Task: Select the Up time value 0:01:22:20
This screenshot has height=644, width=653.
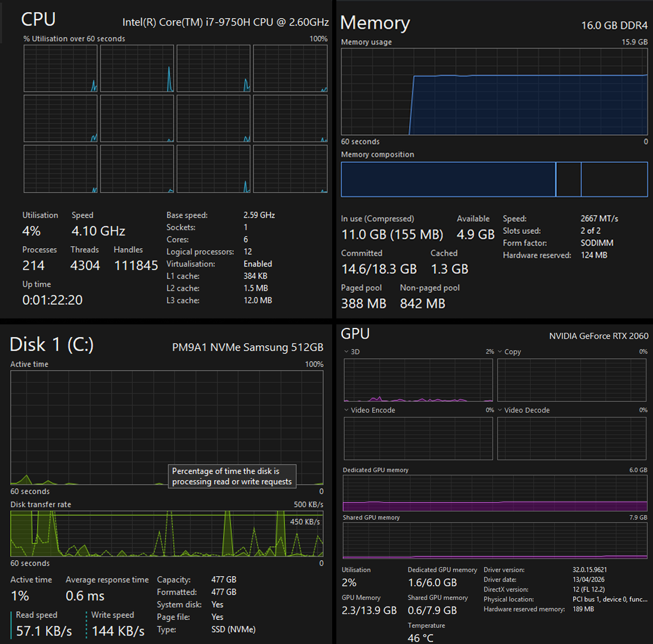Action: click(x=52, y=300)
